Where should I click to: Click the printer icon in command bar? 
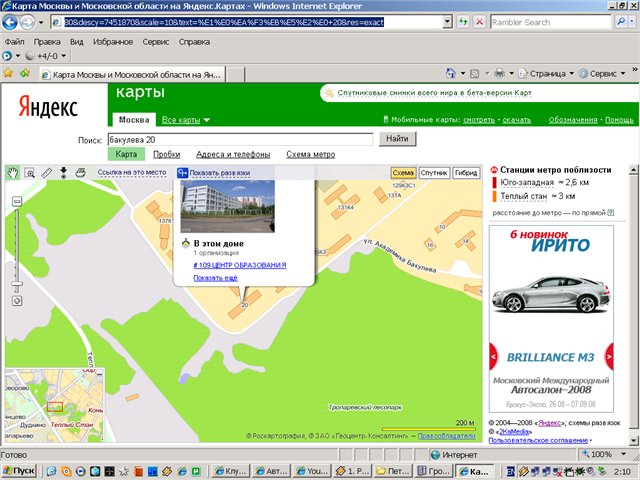point(499,73)
